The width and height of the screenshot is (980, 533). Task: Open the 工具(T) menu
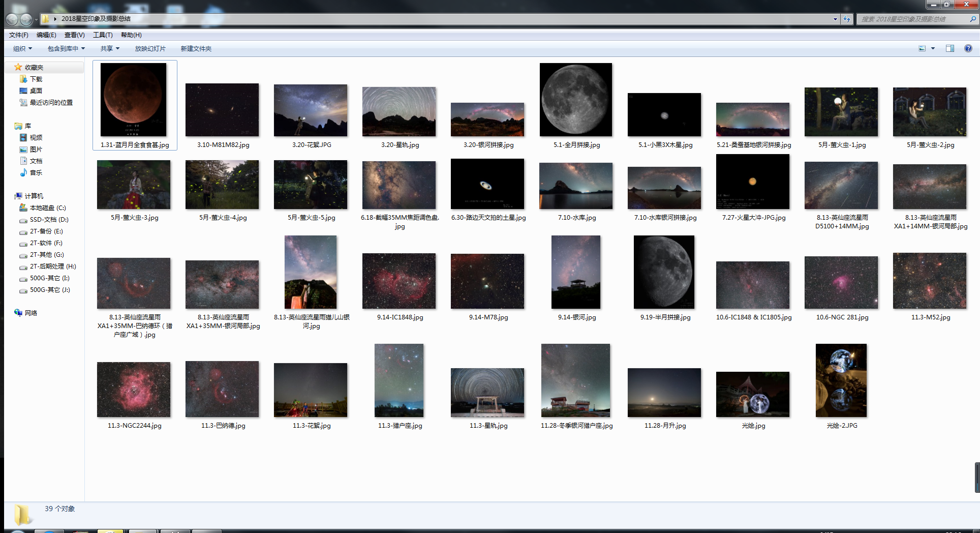103,35
